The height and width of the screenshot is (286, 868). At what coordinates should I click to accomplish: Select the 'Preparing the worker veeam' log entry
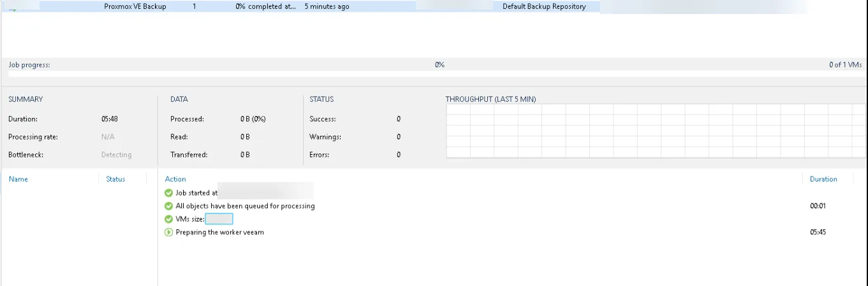tap(219, 232)
